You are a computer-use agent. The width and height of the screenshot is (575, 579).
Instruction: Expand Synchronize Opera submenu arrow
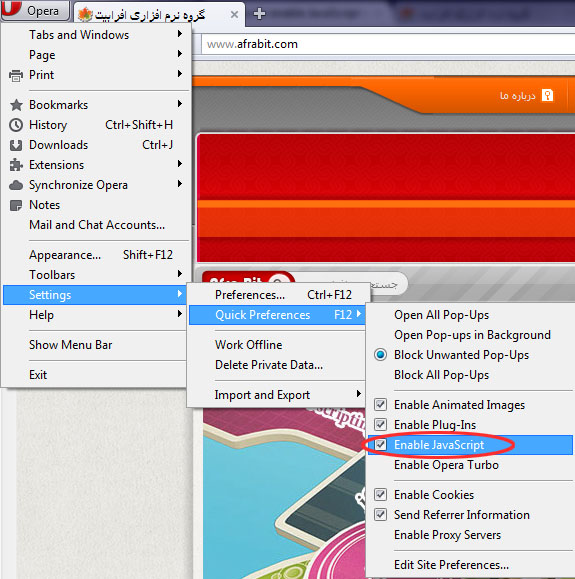180,184
